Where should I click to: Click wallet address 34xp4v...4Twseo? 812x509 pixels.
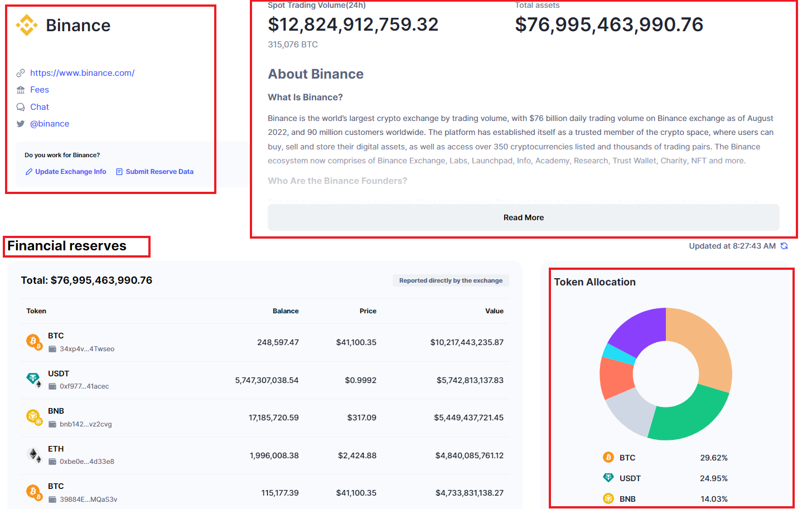tap(87, 349)
